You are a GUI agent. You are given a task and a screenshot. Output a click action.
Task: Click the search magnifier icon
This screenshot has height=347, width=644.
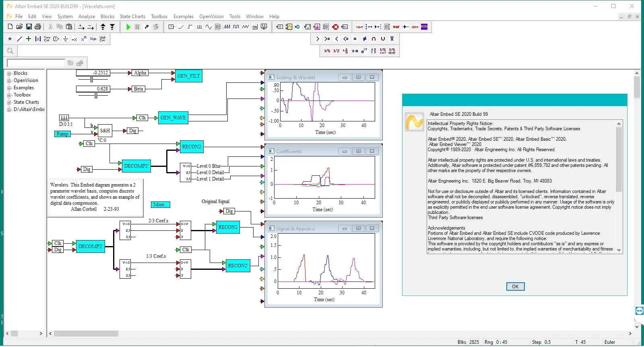pos(10,51)
